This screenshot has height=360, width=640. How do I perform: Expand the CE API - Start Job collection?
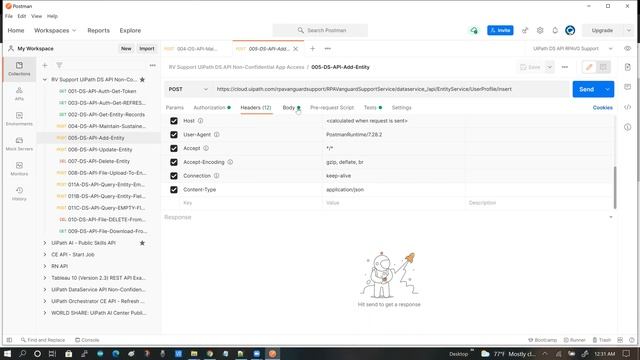45,255
